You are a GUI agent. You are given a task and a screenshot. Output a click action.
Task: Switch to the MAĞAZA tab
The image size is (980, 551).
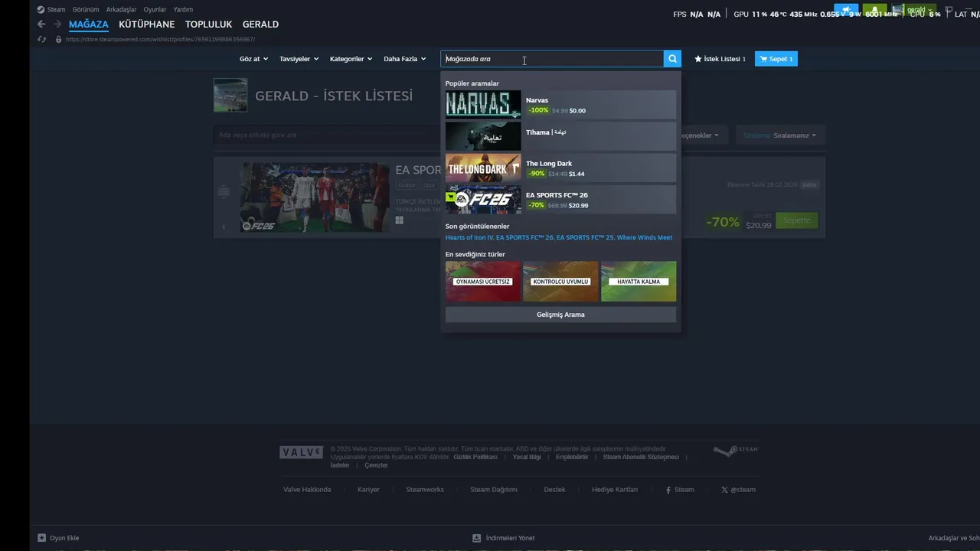pyautogui.click(x=89, y=24)
